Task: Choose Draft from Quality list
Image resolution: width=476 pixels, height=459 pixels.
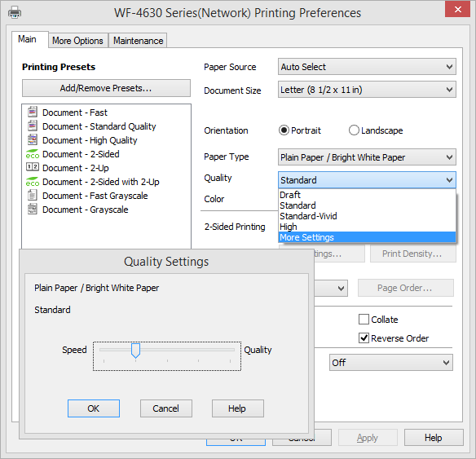Action: (367, 195)
